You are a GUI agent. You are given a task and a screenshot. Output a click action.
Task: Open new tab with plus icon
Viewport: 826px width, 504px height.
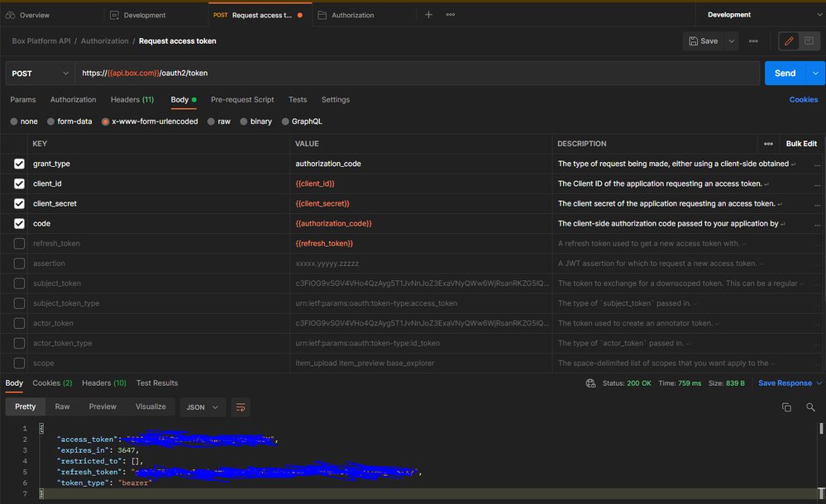[x=428, y=15]
